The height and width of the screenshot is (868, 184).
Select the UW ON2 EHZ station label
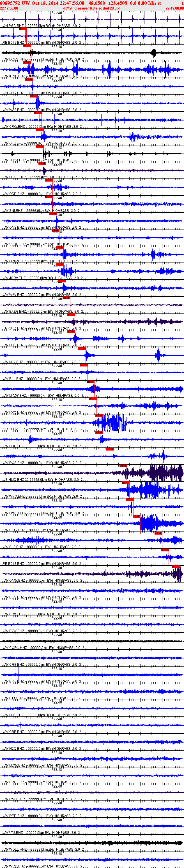pos(42,228)
